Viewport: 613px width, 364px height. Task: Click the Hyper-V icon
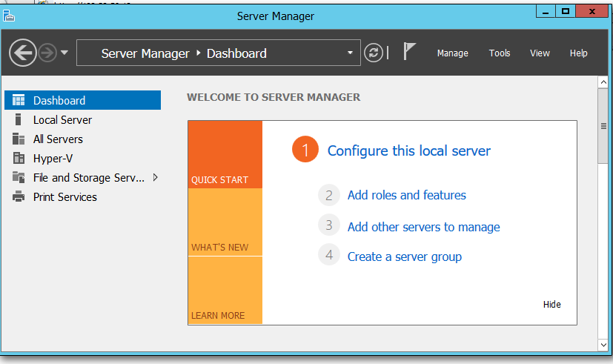click(x=19, y=158)
